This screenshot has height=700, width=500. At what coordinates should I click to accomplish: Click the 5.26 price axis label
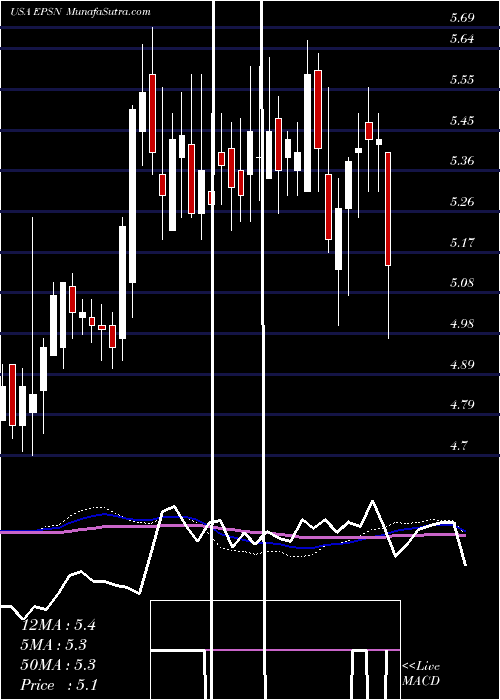[462, 202]
